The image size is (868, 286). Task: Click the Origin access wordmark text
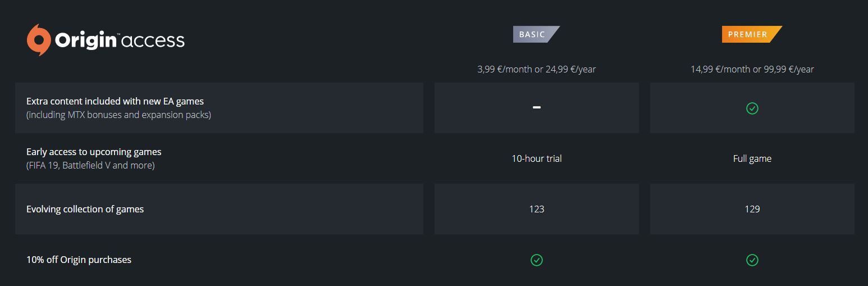pos(120,40)
